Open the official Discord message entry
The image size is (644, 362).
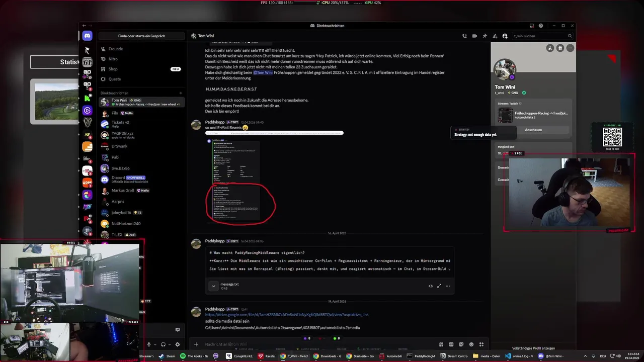point(141,179)
